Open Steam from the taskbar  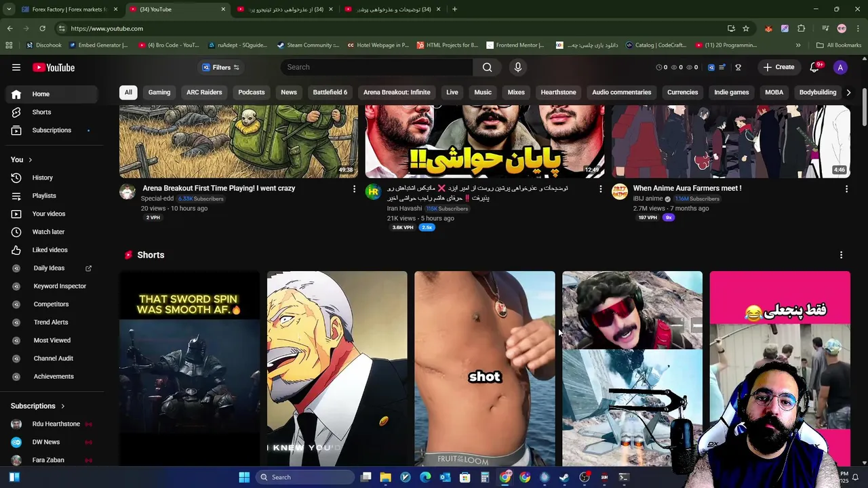click(564, 477)
